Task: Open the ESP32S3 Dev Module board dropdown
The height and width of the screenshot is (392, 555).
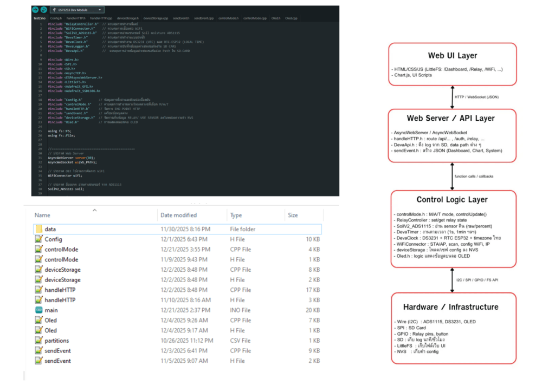Action: pyautogui.click(x=77, y=10)
